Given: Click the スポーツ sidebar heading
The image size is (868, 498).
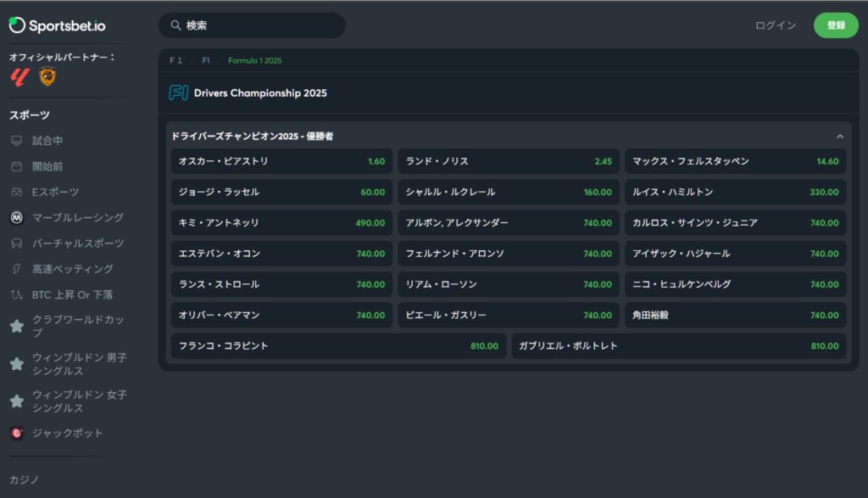Looking at the screenshot, I should [x=30, y=115].
